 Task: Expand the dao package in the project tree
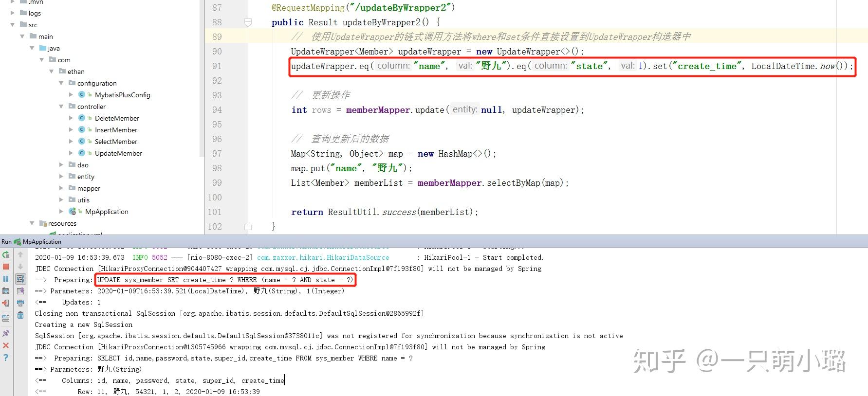[61, 165]
